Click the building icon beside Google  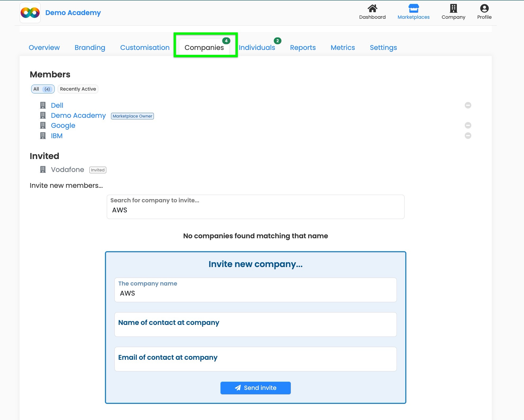[x=43, y=125]
